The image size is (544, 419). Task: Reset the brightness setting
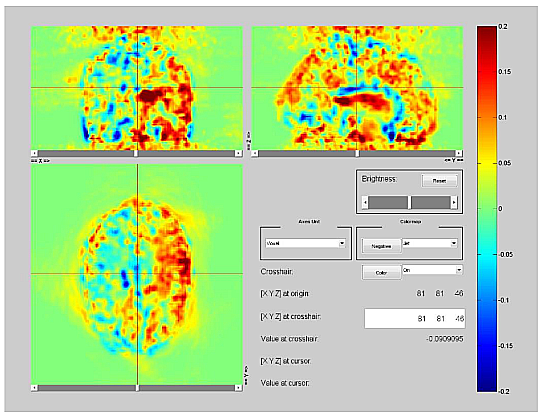pos(439,181)
